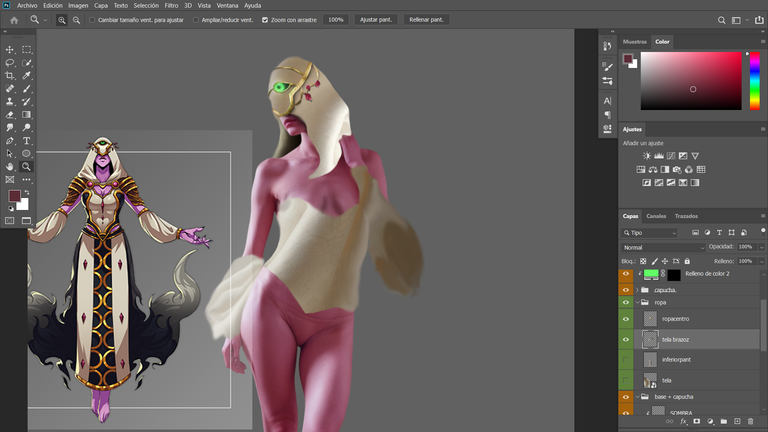Open the Archivo menu
The image size is (768, 432).
pos(27,5)
